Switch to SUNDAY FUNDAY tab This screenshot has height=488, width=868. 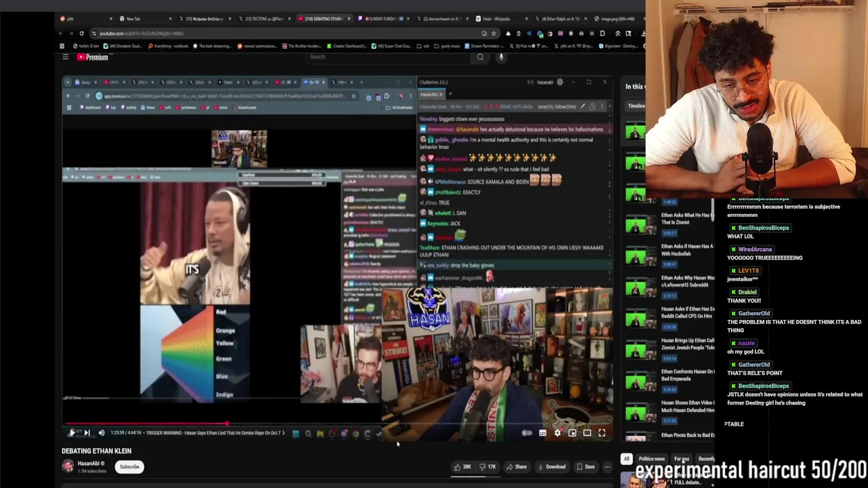[x=383, y=18]
